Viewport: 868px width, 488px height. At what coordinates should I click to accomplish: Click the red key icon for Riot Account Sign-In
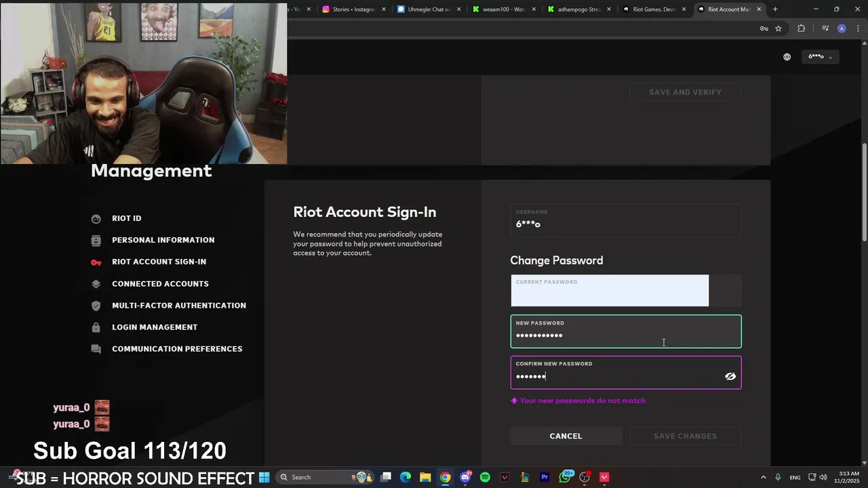click(96, 262)
